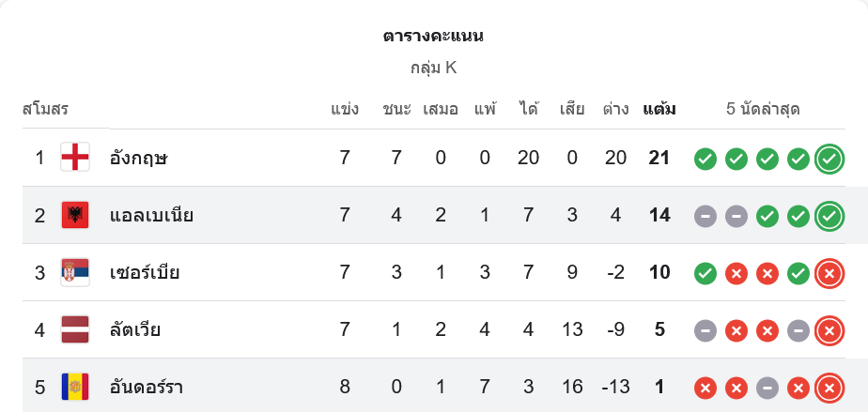
Task: Click Serbia's circled latest loss icon
Action: coord(829,273)
